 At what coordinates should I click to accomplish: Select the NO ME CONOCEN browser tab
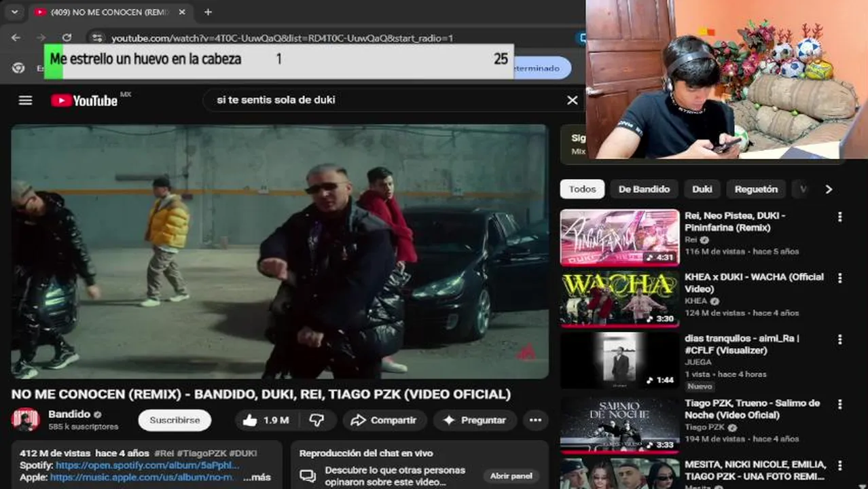(111, 12)
